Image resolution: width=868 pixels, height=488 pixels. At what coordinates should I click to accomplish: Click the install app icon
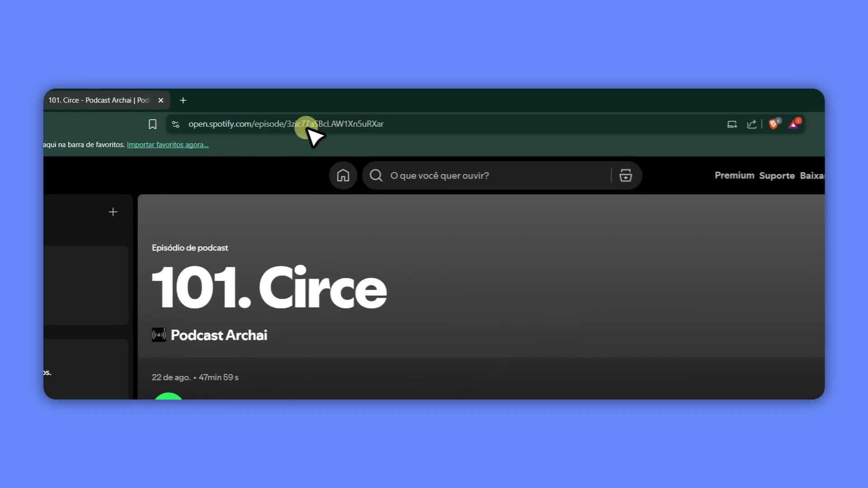pos(732,124)
